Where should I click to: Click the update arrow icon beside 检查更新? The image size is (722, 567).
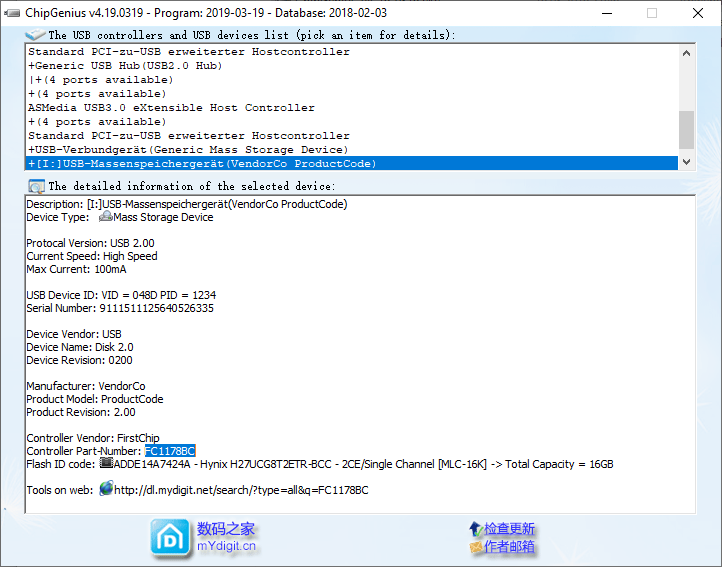pos(476,529)
